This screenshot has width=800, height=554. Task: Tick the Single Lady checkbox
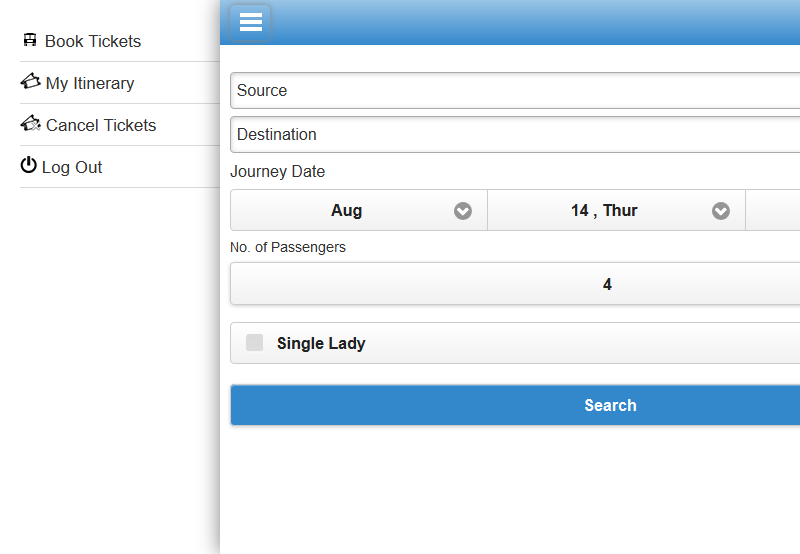(x=255, y=343)
